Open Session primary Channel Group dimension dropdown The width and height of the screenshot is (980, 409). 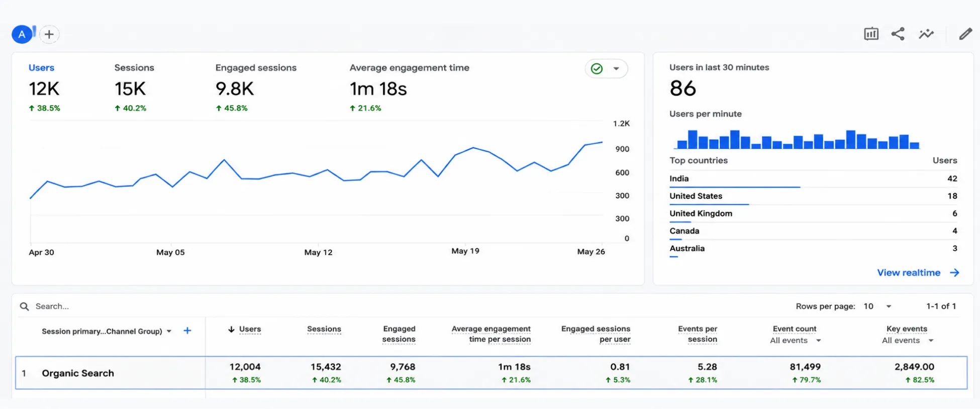tap(107, 331)
